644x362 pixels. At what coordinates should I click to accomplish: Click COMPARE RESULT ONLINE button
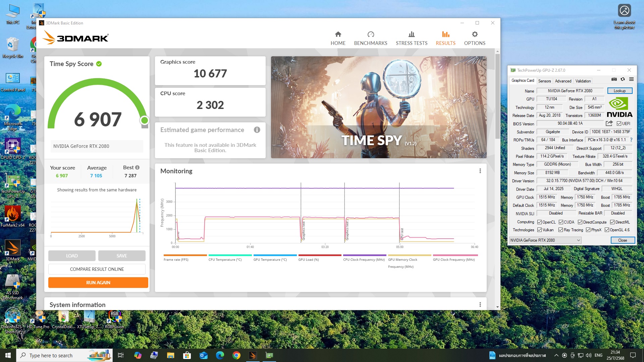pyautogui.click(x=97, y=269)
